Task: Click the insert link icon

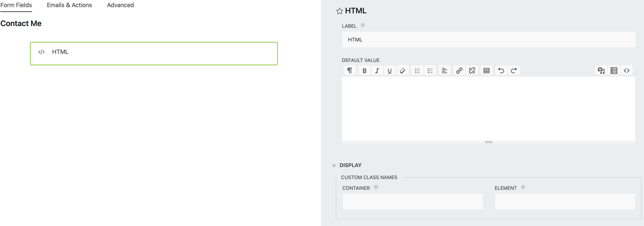Action: point(459,71)
